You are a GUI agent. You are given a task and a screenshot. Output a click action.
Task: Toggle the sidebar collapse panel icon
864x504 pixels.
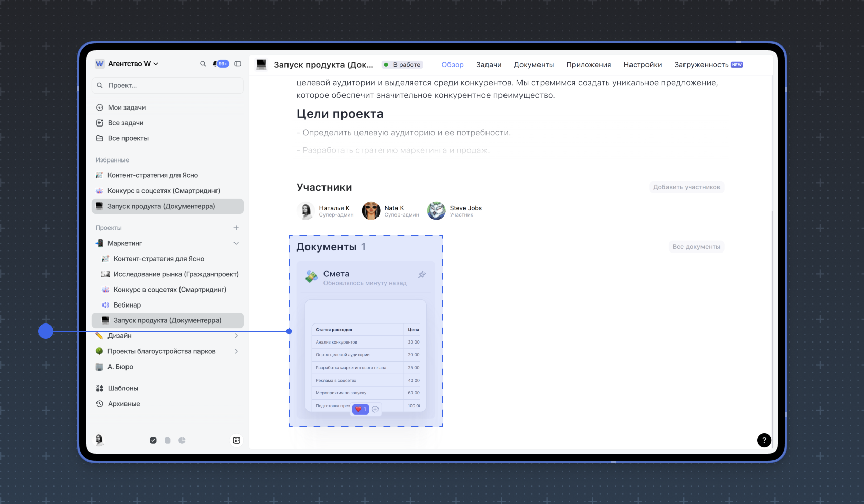pyautogui.click(x=238, y=64)
